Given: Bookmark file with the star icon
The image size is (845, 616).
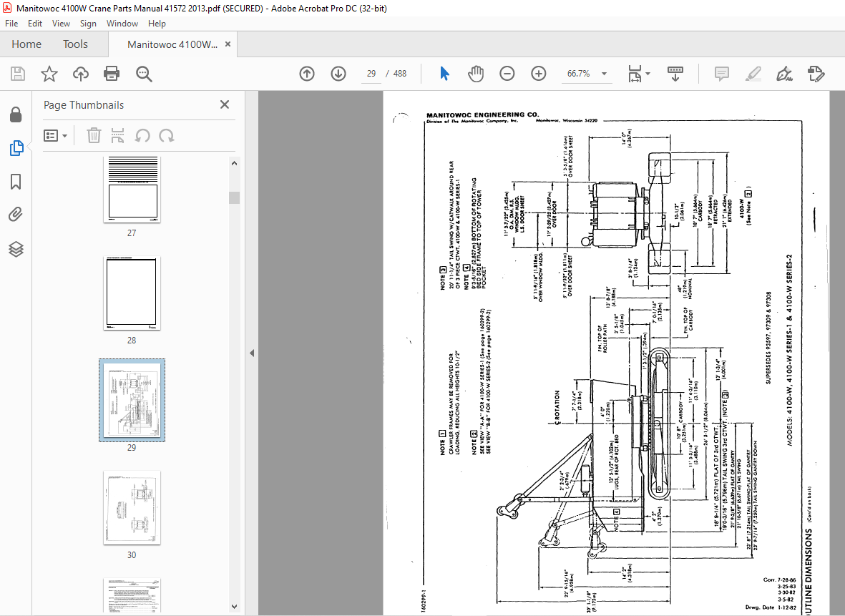Looking at the screenshot, I should pyautogui.click(x=49, y=74).
